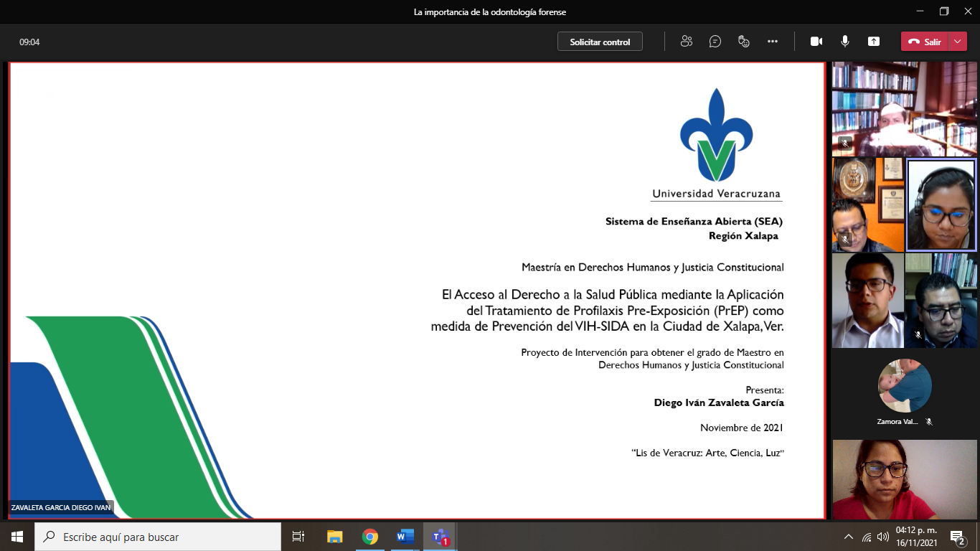980x551 pixels.
Task: Toggle the camera on or off
Action: 816,42
